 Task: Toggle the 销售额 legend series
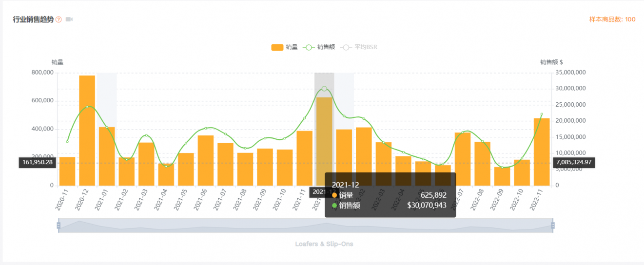tap(319, 47)
